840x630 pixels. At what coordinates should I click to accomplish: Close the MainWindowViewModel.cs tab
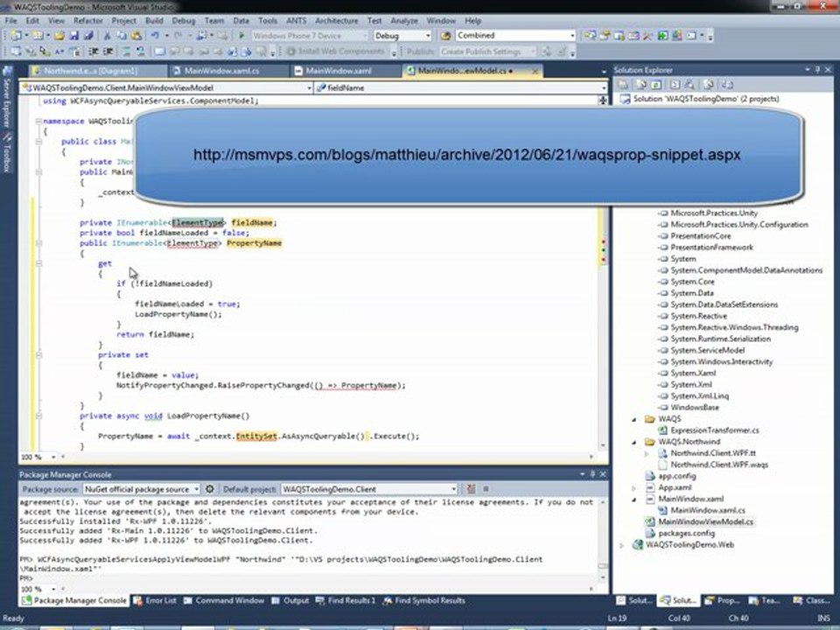pyautogui.click(x=535, y=71)
